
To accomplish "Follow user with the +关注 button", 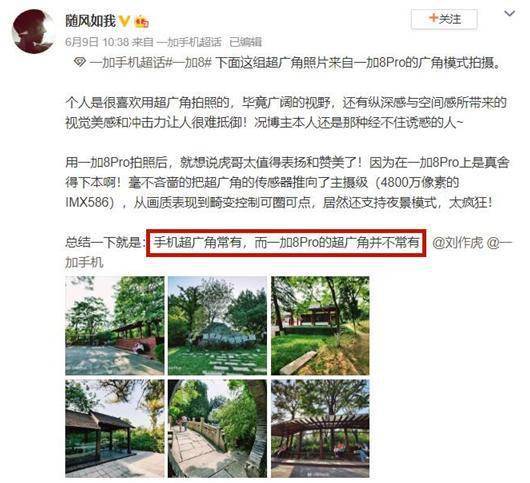I will point(444,19).
